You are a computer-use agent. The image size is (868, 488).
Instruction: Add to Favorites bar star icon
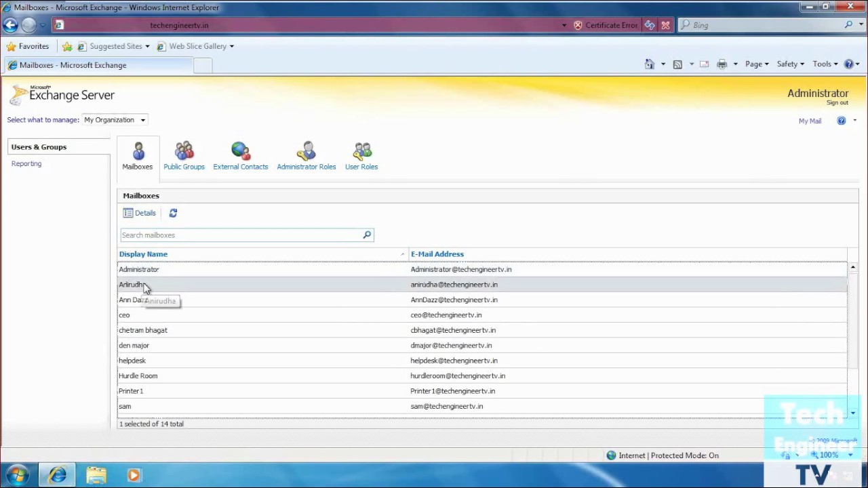coord(67,46)
